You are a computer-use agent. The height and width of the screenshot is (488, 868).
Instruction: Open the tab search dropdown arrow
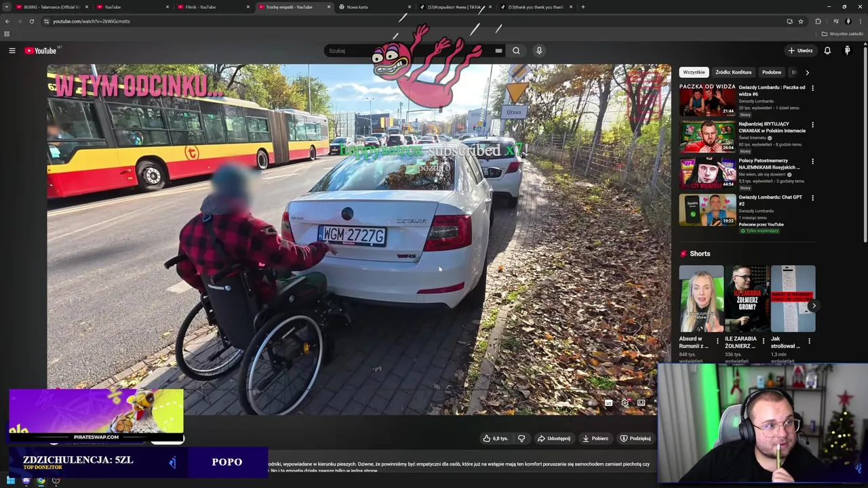tap(7, 7)
